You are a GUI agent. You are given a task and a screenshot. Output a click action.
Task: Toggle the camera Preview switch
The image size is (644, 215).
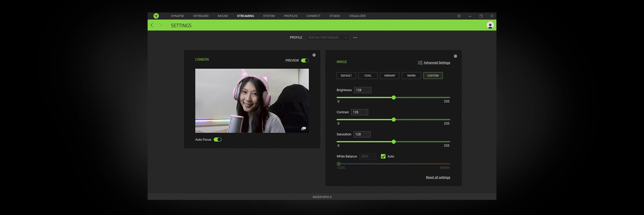(305, 60)
